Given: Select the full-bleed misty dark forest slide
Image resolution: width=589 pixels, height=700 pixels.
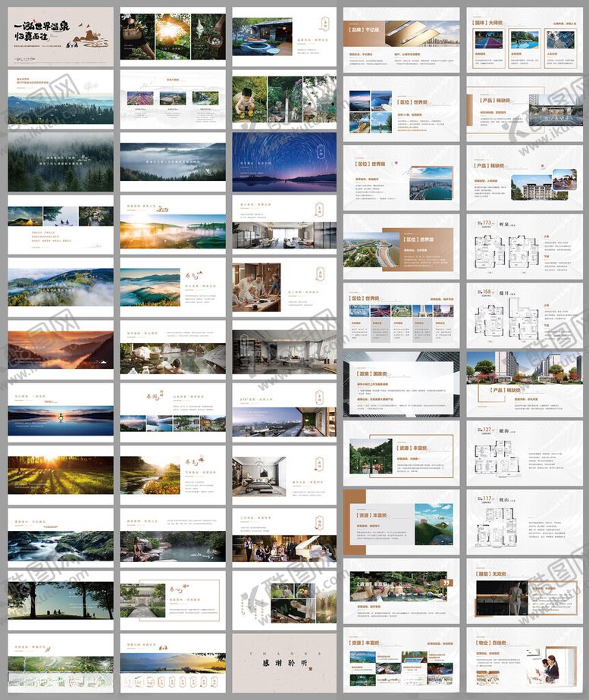Looking at the screenshot, I should click(61, 162).
